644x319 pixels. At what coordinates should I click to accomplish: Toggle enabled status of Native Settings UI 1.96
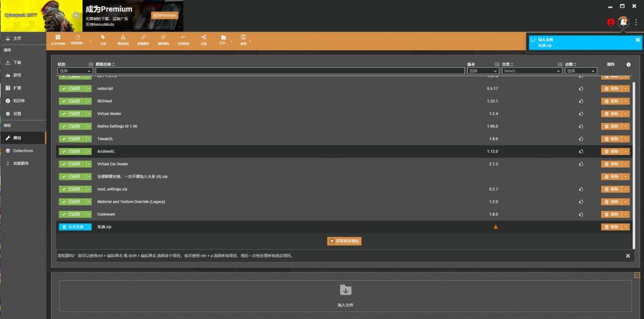tap(72, 126)
